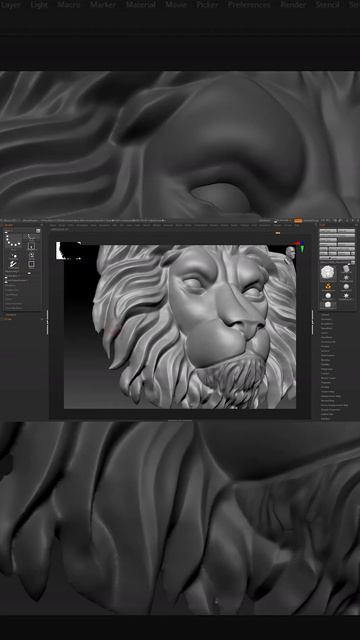Expand Curve section in the Stroke palette
The height and width of the screenshot is (640, 360).
click(x=8, y=299)
